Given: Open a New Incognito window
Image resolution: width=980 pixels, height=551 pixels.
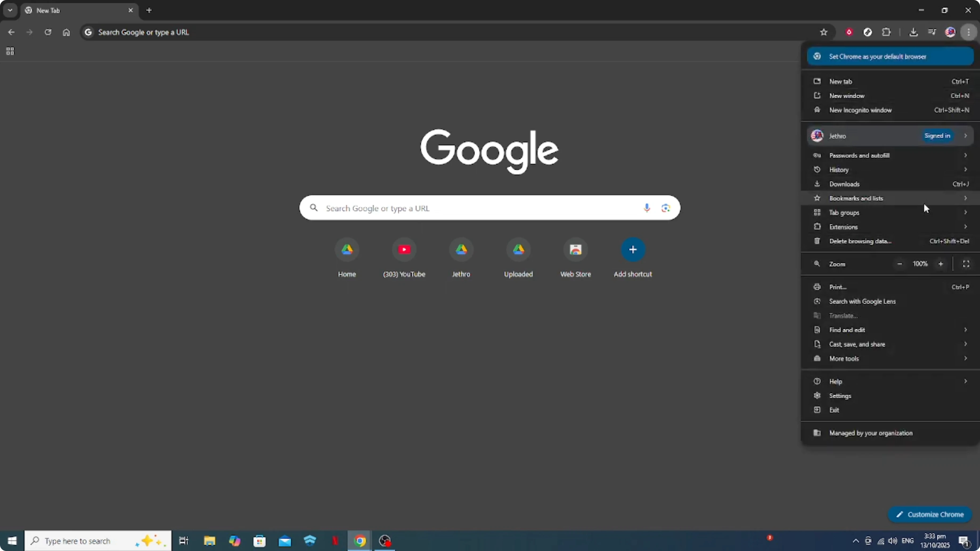Looking at the screenshot, I should pyautogui.click(x=890, y=110).
